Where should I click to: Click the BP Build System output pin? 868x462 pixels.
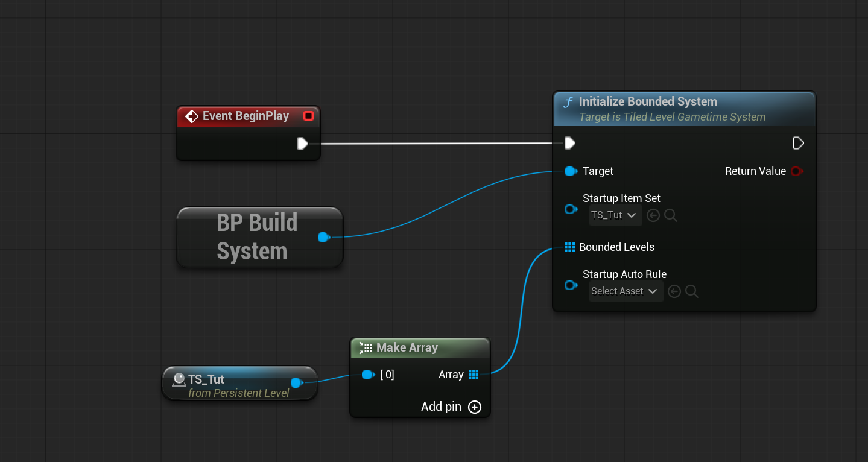pyautogui.click(x=323, y=237)
